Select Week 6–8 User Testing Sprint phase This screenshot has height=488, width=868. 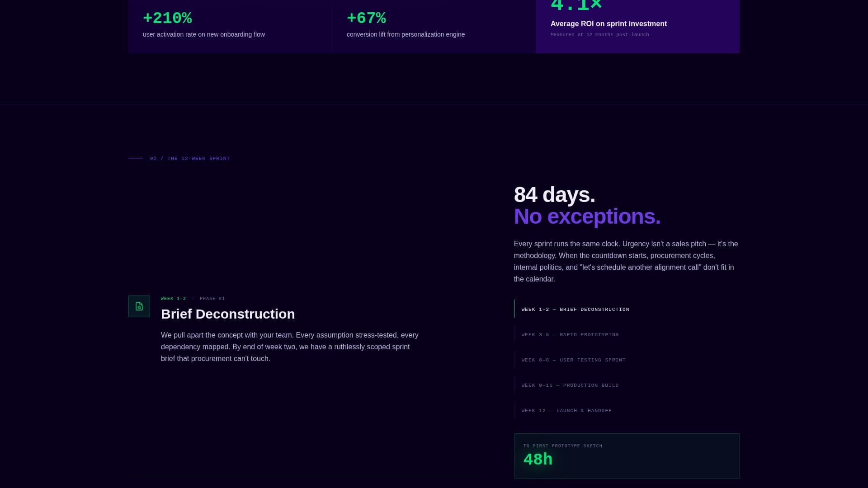coord(627,360)
